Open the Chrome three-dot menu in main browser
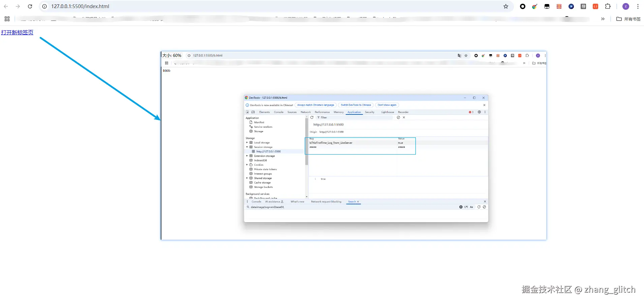Image resolution: width=644 pixels, height=303 pixels. click(x=638, y=6)
